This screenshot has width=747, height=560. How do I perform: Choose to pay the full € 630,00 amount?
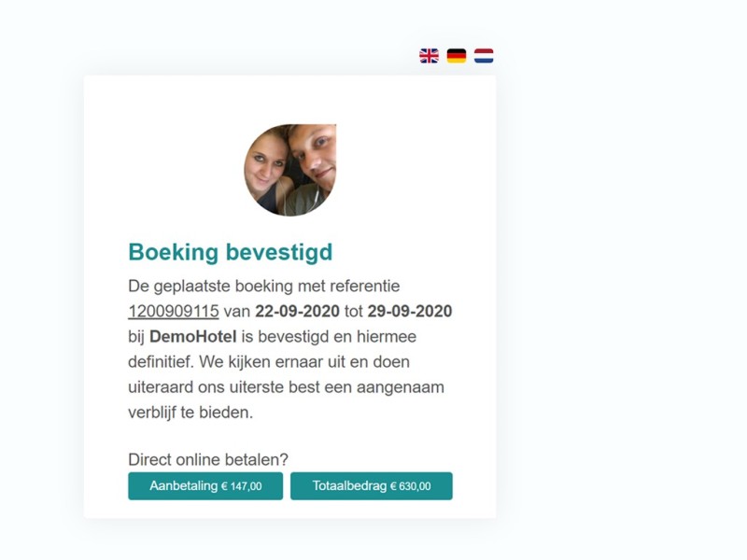click(372, 485)
